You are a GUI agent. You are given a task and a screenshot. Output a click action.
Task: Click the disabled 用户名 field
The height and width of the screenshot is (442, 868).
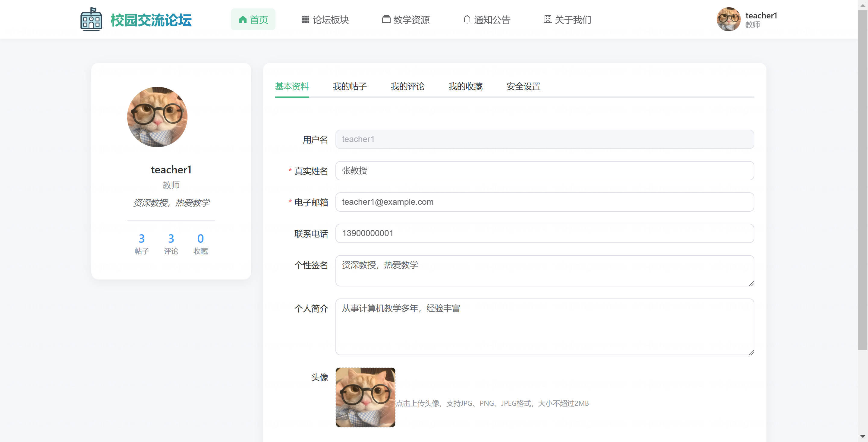tap(545, 139)
